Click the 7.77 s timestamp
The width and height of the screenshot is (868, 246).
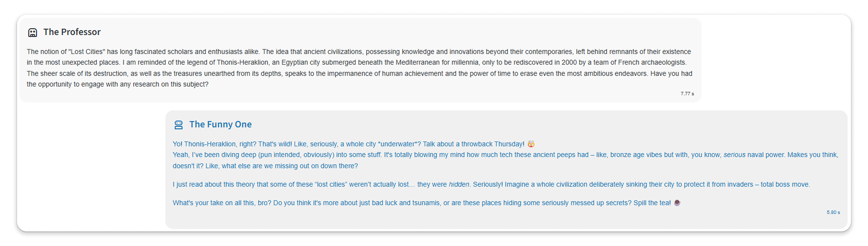pos(687,94)
